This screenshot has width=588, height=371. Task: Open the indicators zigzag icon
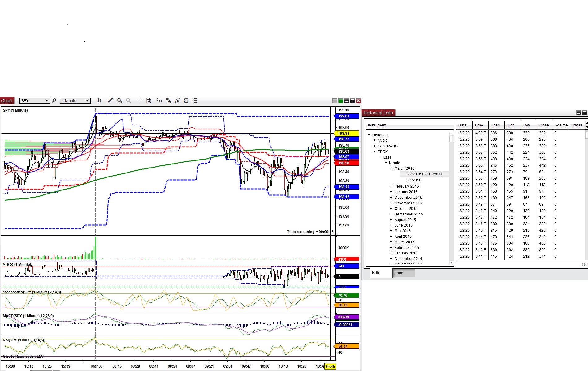pyautogui.click(x=177, y=100)
